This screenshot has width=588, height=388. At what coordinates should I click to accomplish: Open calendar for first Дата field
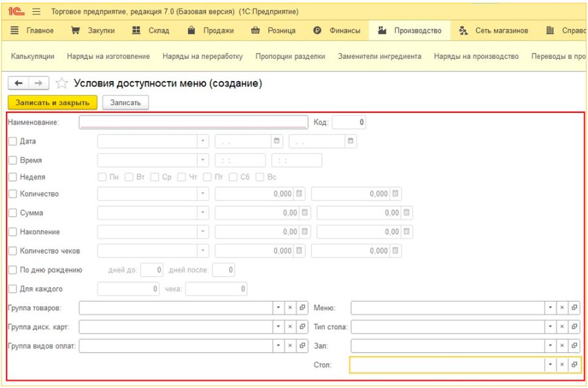277,141
